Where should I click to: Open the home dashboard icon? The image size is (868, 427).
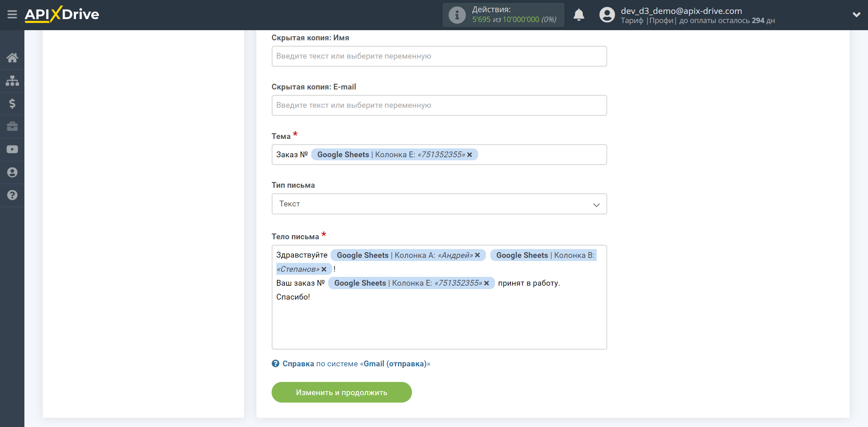tap(12, 58)
